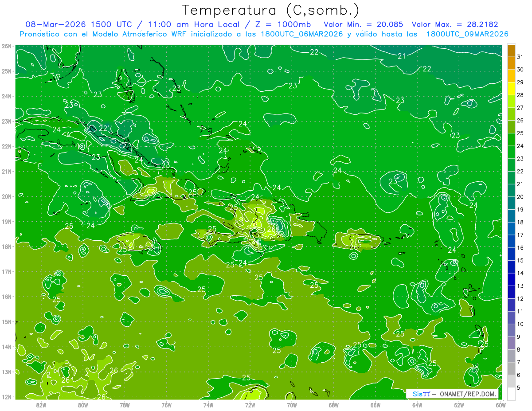Pick the legend color band between 20 and 21
The image size is (532, 411).
(x=511, y=190)
